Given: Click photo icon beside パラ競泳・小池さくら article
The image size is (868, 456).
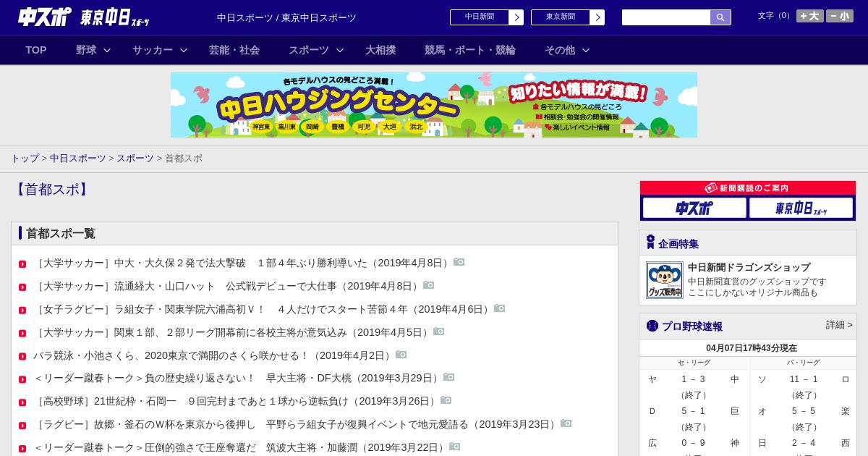Looking at the screenshot, I should 401,355.
